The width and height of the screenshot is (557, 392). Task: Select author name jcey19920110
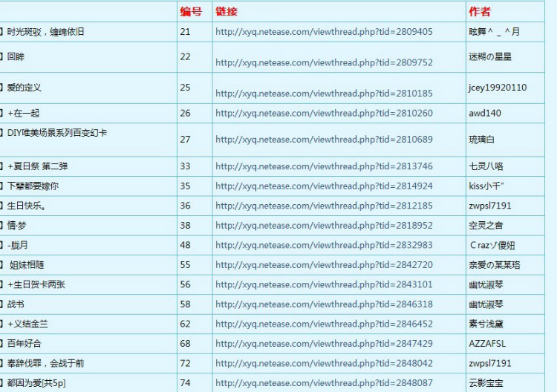click(497, 88)
